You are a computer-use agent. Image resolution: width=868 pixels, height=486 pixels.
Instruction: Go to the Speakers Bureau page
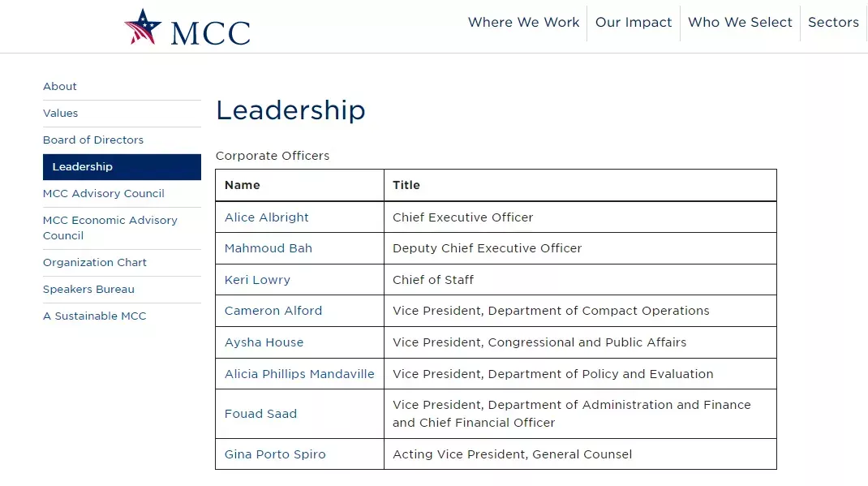coord(88,290)
